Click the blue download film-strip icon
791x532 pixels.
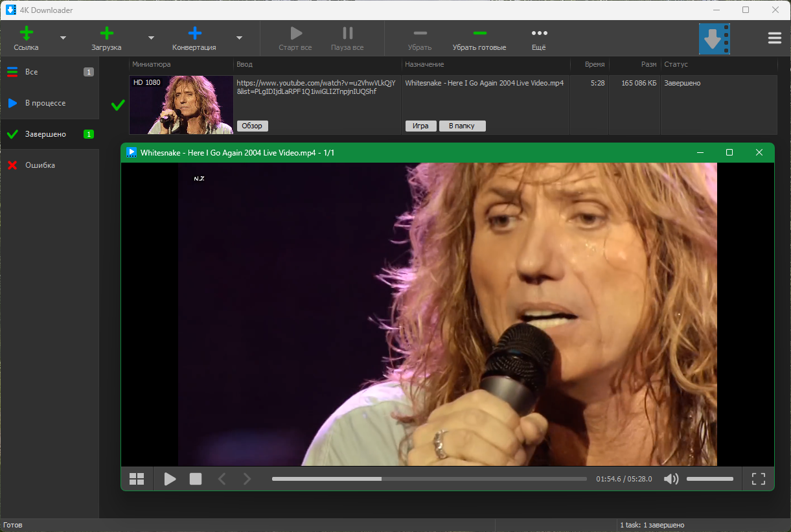(x=715, y=39)
